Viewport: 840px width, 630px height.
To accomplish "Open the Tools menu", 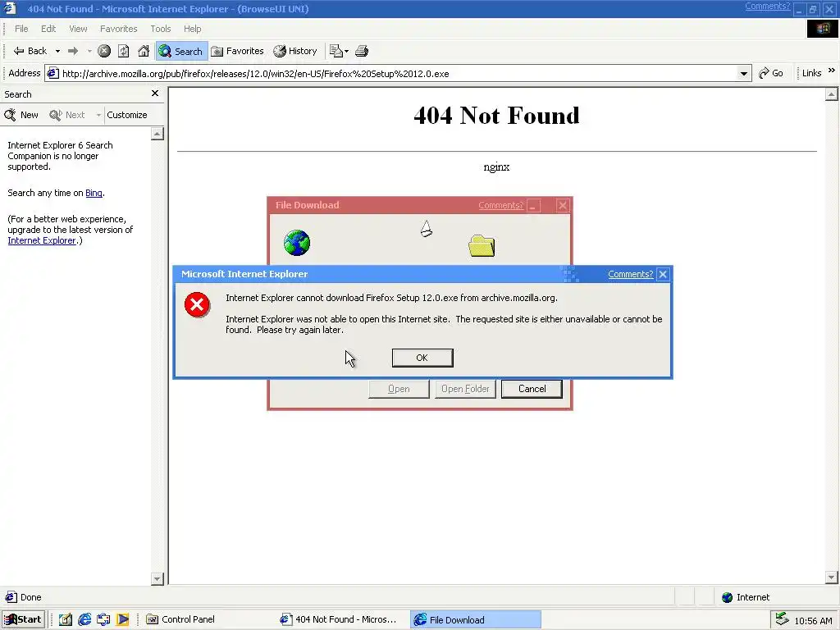I will [160, 29].
